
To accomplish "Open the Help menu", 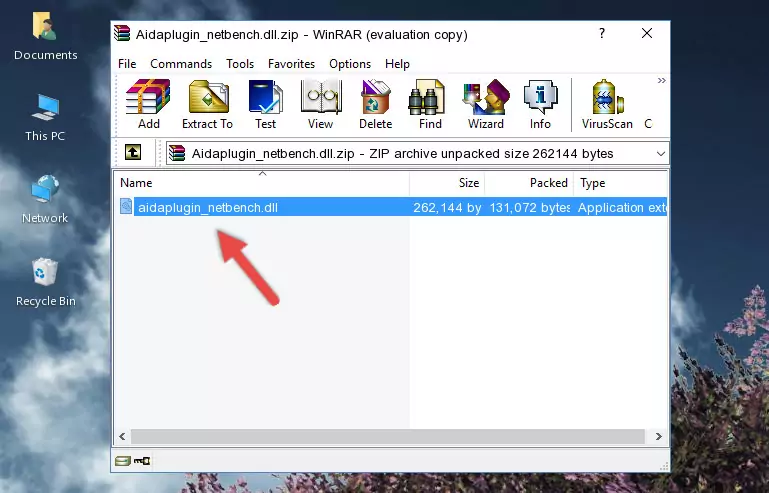I will pyautogui.click(x=397, y=64).
